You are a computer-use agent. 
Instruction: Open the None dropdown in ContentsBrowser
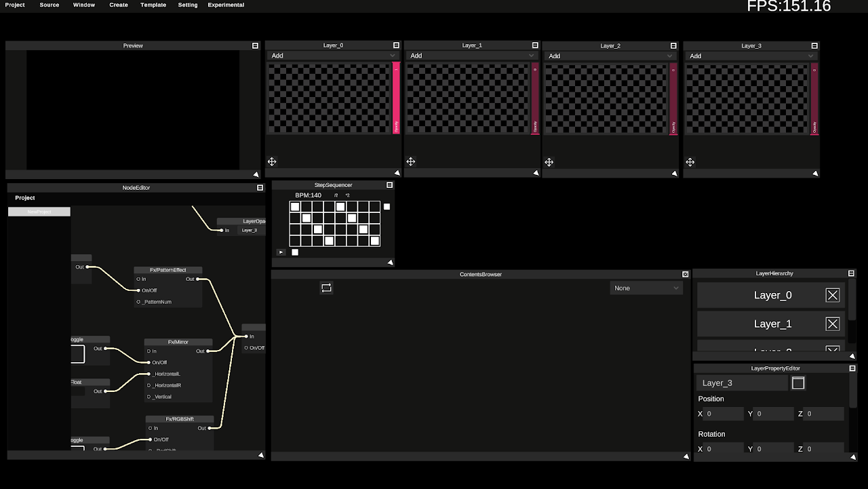[x=646, y=288]
